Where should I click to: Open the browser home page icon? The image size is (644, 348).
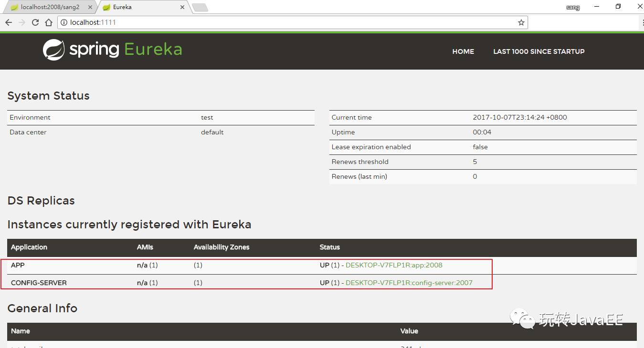coord(49,22)
